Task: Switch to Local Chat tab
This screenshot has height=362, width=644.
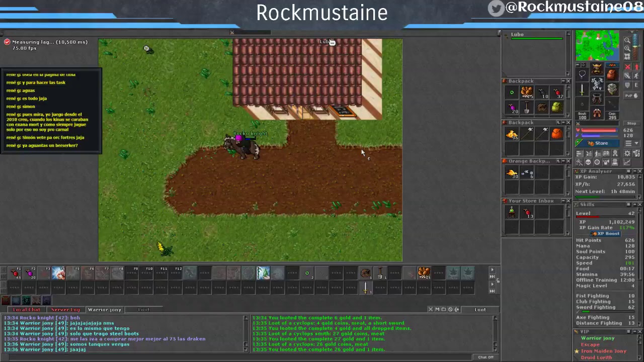Action: [x=27, y=310]
